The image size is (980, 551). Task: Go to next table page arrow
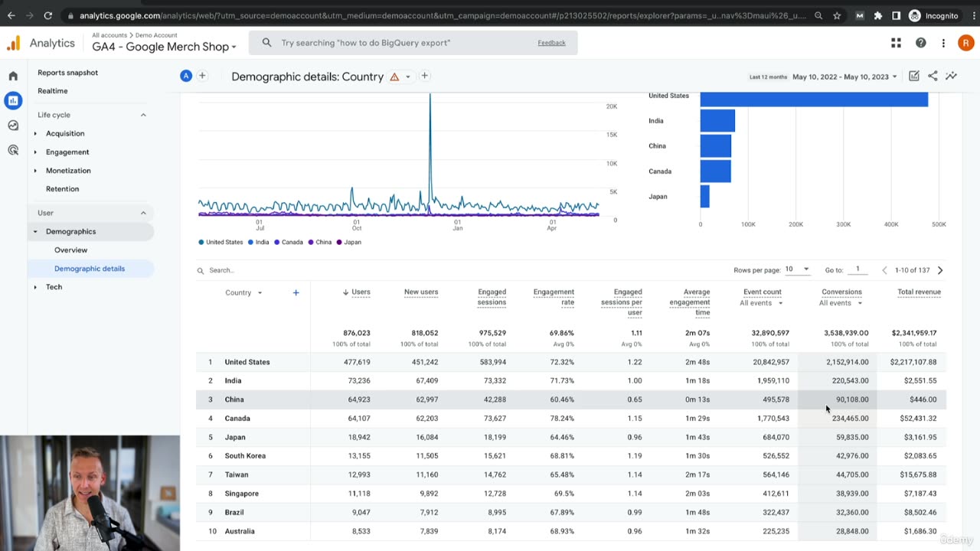(940, 270)
